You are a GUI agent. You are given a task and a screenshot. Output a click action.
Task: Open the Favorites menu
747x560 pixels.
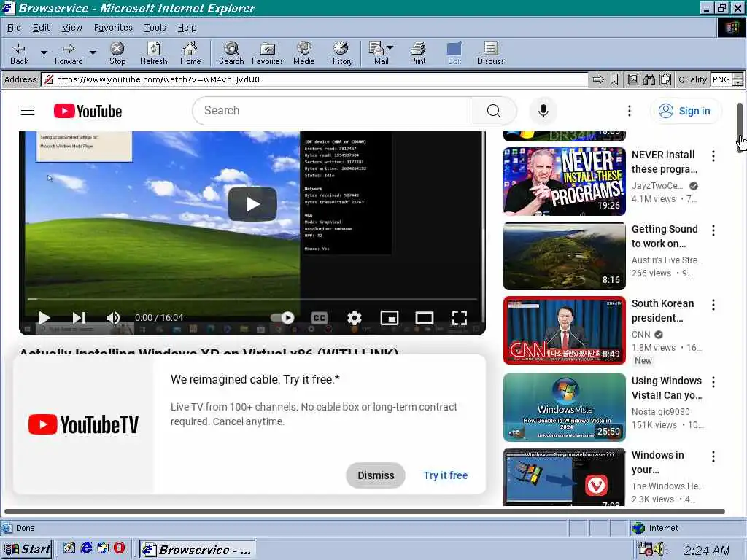pyautogui.click(x=113, y=28)
